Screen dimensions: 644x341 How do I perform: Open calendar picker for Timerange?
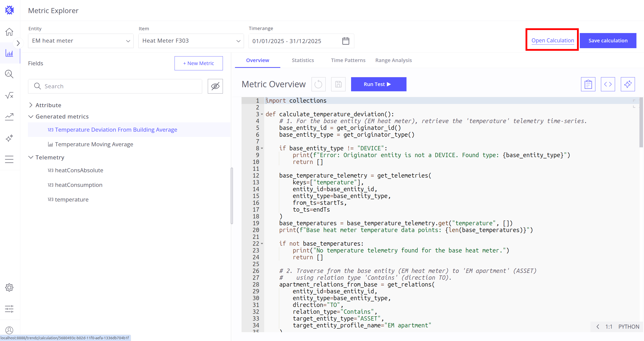[x=346, y=41]
